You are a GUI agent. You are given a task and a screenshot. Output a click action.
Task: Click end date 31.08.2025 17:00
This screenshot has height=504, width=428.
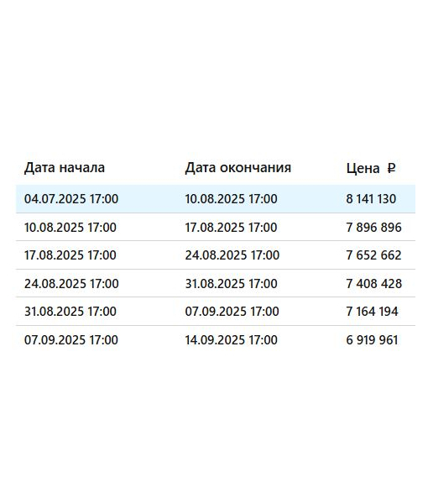click(231, 284)
